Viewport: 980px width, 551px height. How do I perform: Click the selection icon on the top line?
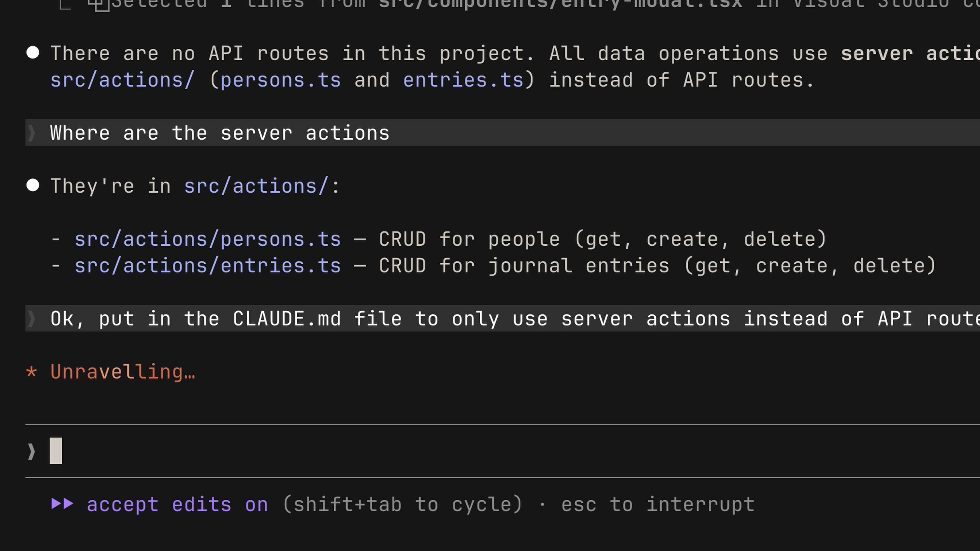point(99,5)
